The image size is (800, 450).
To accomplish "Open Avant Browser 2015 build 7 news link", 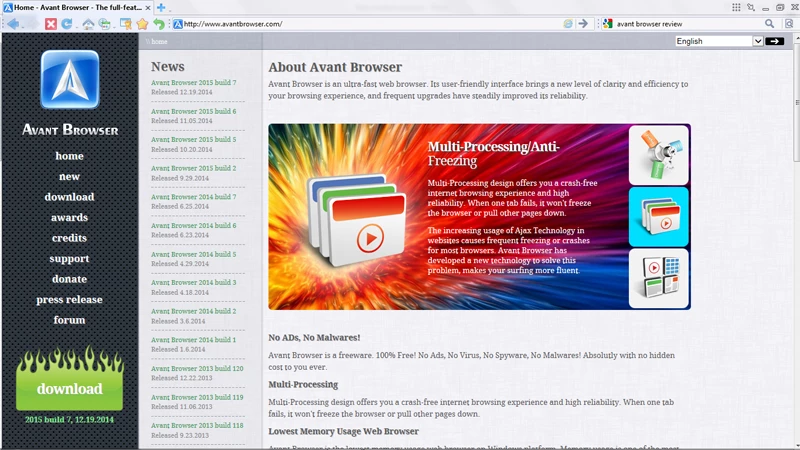I will (x=193, y=83).
